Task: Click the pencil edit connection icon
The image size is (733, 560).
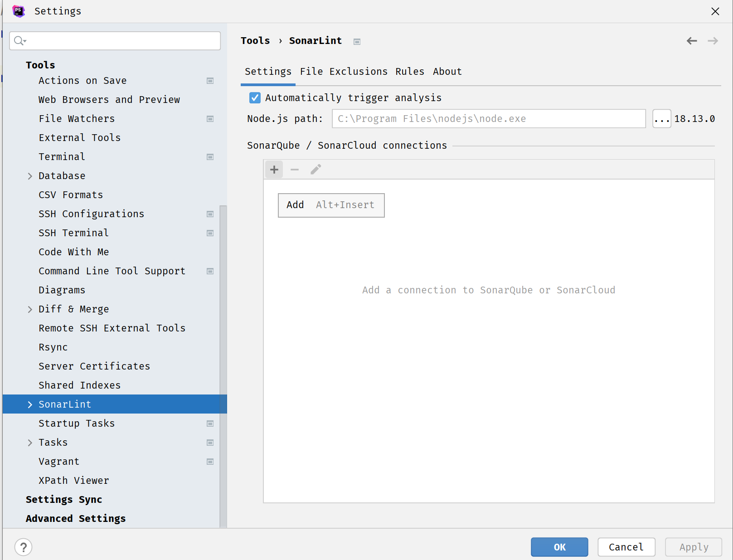Action: (x=316, y=170)
